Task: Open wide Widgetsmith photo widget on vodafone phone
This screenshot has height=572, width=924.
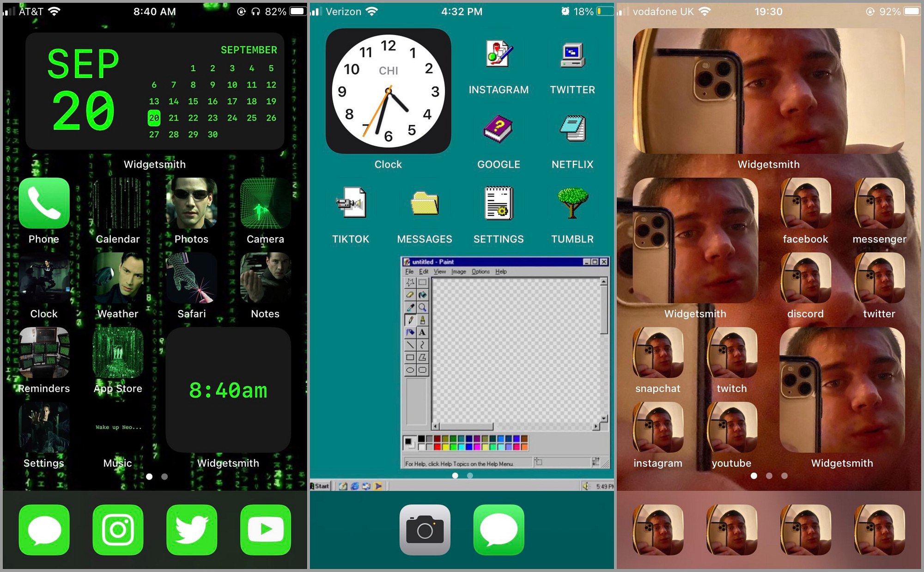Action: coord(769,91)
